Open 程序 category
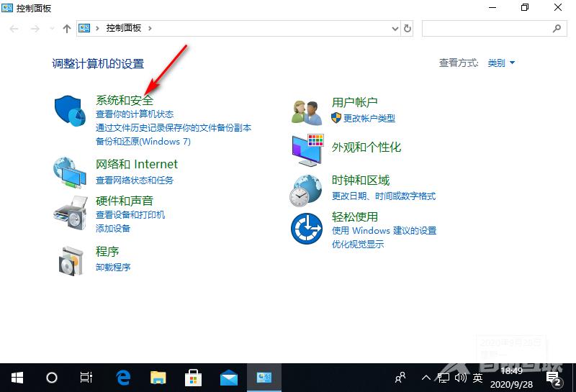The height and width of the screenshot is (392, 576). (107, 252)
